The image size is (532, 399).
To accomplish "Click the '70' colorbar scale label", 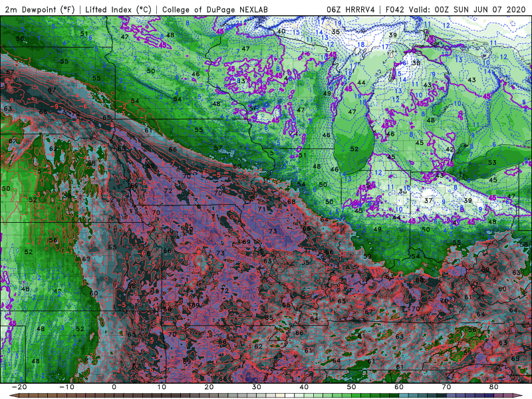I will 446,387.
